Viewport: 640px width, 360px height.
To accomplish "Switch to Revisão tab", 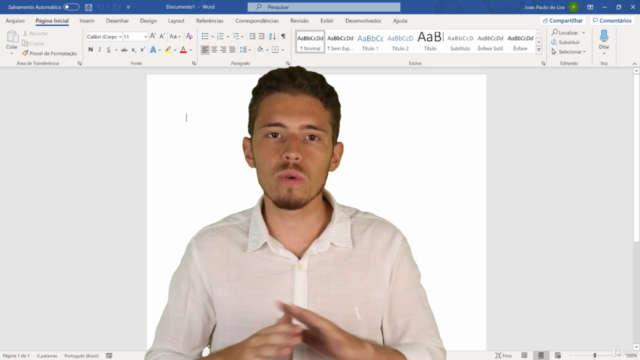I will point(300,21).
